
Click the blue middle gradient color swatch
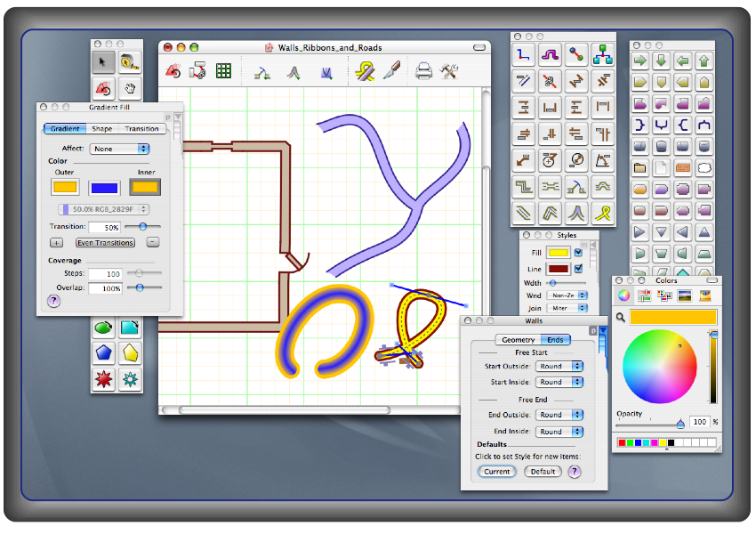(104, 188)
